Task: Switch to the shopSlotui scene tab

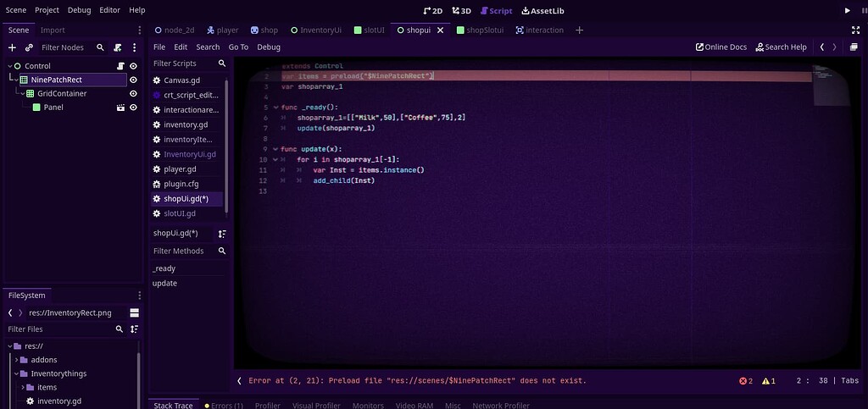Action: 480,30
